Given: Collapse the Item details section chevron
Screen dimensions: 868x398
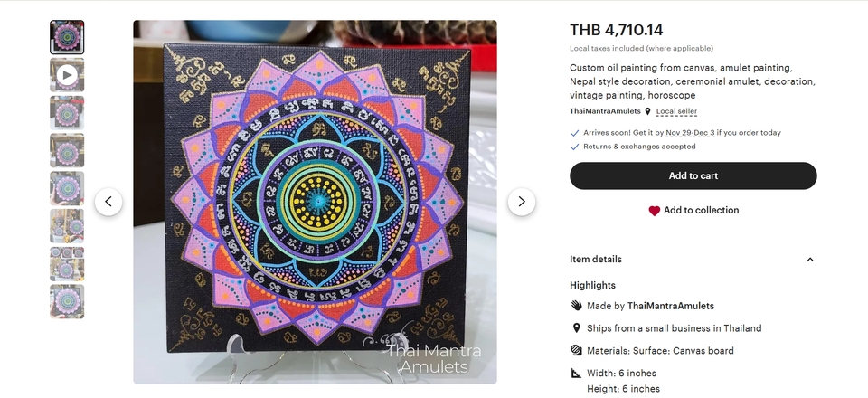Looking at the screenshot, I should 810,260.
